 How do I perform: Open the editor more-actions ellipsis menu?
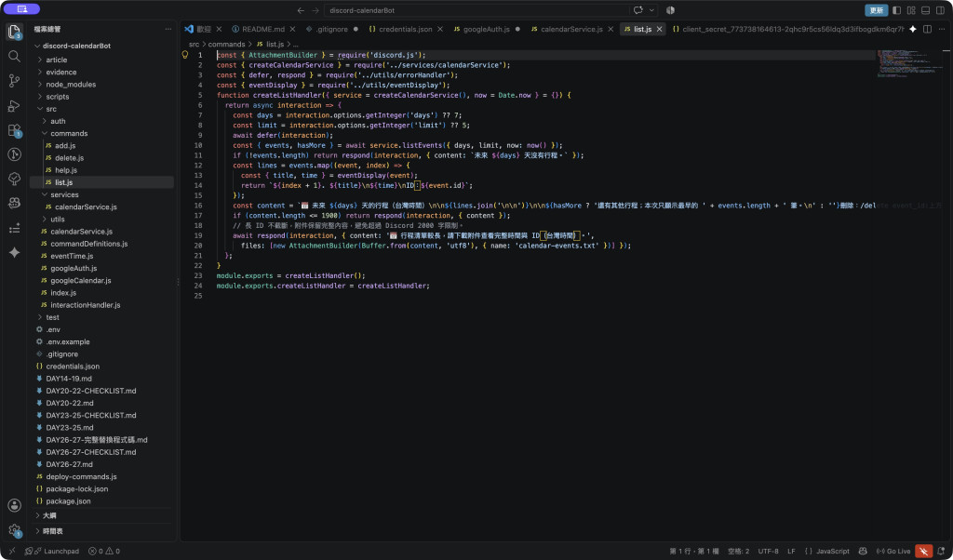942,29
